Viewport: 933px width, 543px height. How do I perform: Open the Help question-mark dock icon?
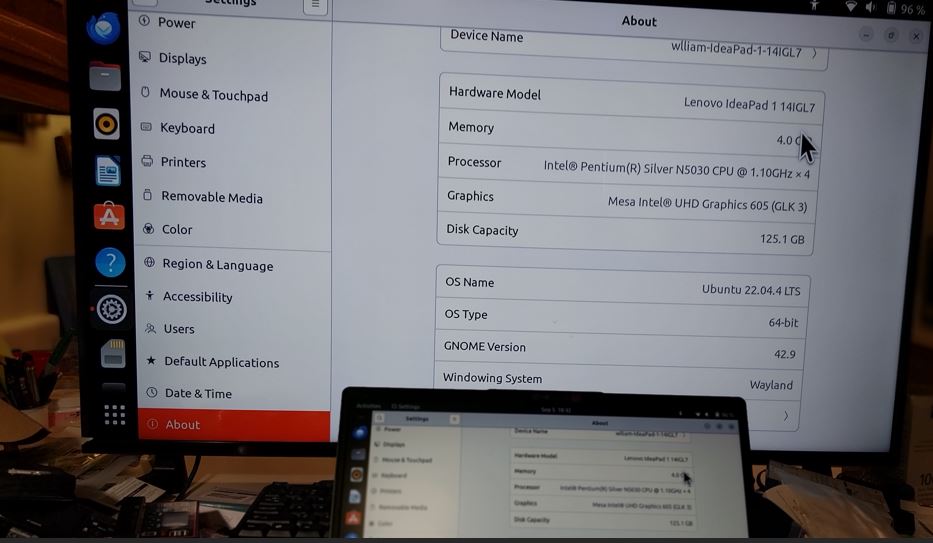pos(111,262)
